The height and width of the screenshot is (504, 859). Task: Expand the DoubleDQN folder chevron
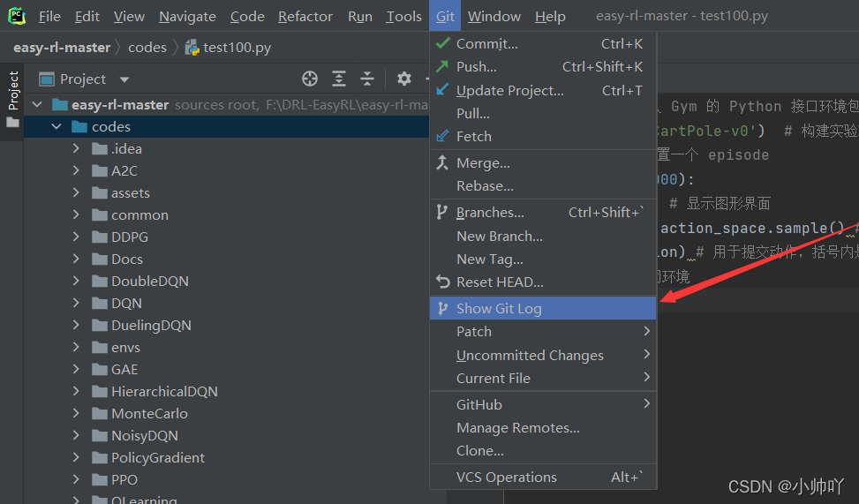76,281
